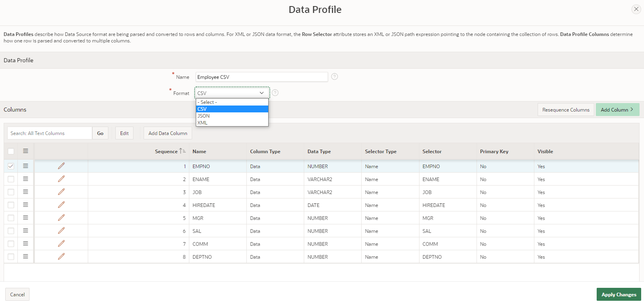Pick XML from the Format list
Screen dimensions: 644x304
click(232, 123)
